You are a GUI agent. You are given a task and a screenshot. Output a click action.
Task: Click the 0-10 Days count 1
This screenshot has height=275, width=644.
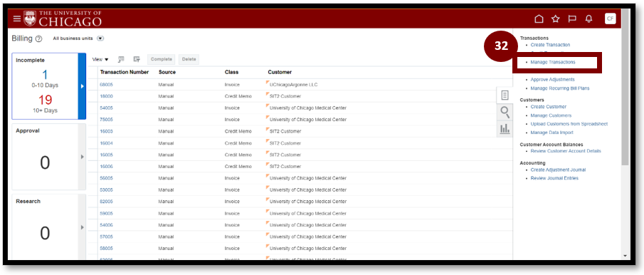tap(45, 75)
